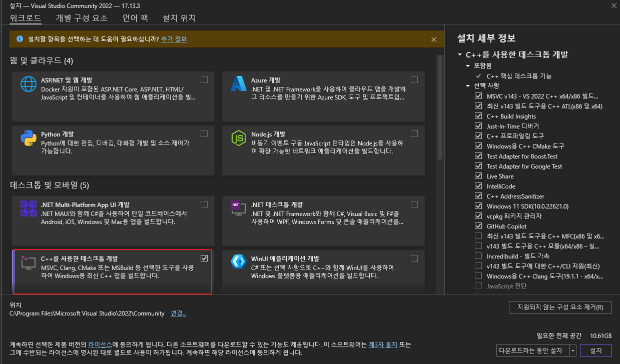Click the Python workload icon

click(29, 138)
